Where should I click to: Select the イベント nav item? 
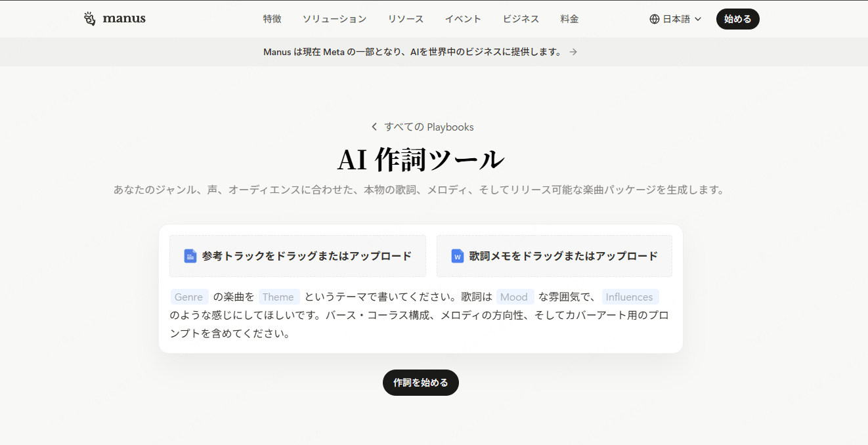click(463, 19)
